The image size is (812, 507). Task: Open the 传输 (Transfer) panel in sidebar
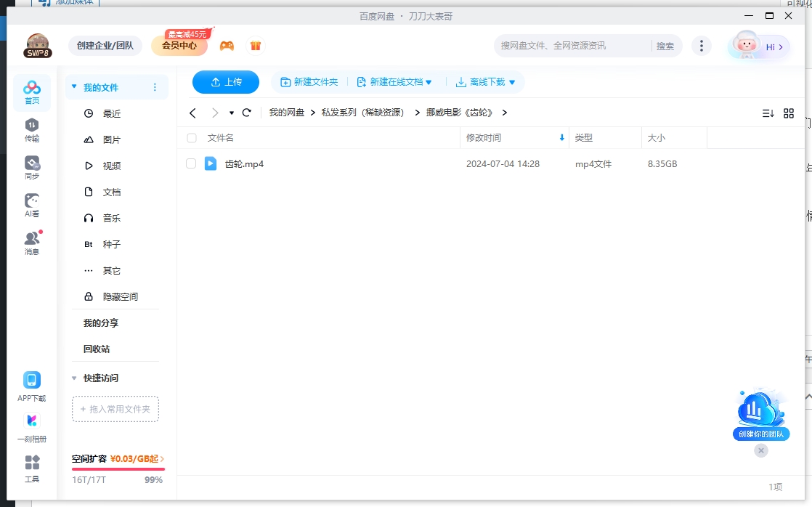point(31,129)
